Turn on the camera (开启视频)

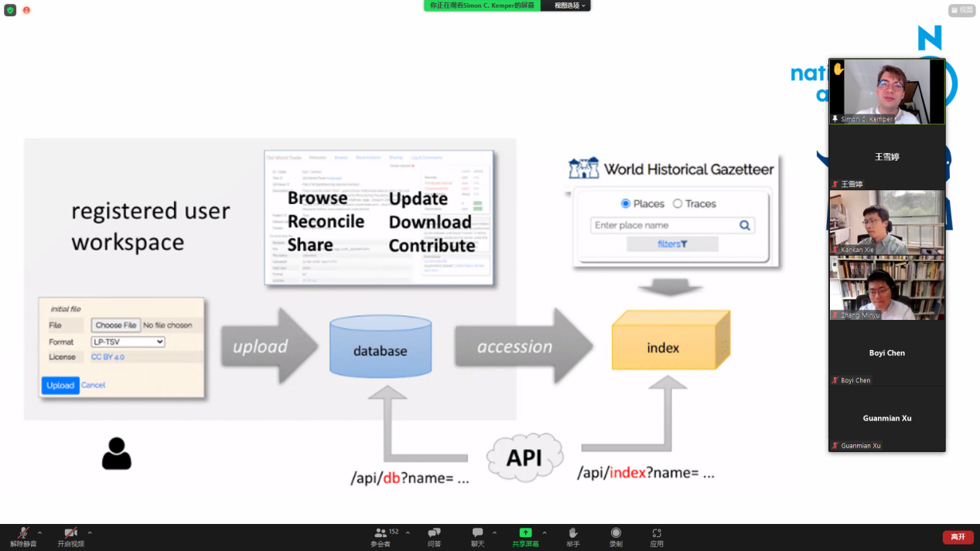(x=70, y=533)
